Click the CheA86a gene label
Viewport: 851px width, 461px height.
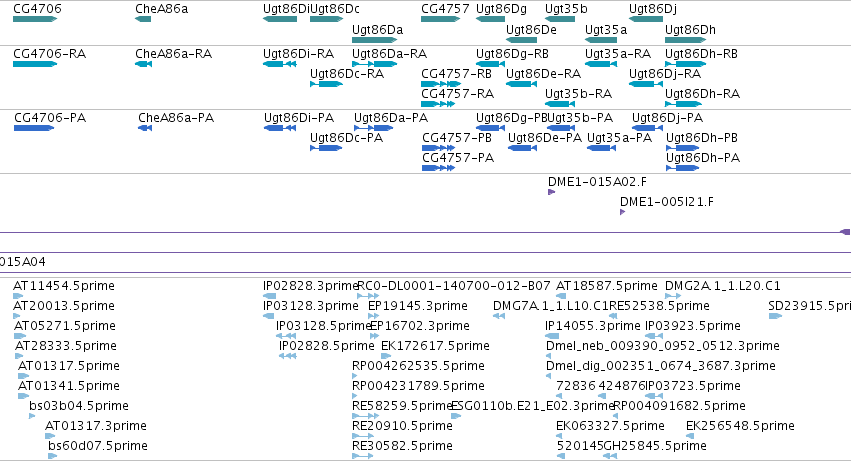point(161,9)
